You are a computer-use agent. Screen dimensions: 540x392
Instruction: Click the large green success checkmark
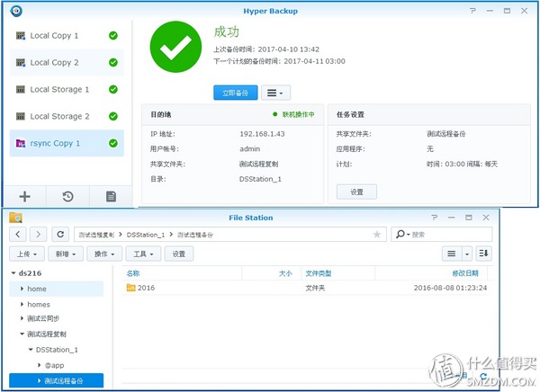tap(175, 47)
